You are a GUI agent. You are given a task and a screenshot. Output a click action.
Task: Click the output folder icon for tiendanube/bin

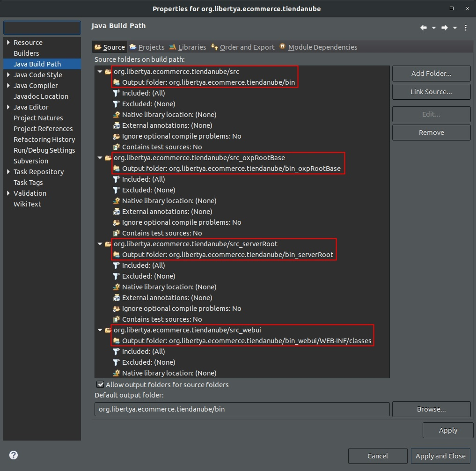[117, 82]
